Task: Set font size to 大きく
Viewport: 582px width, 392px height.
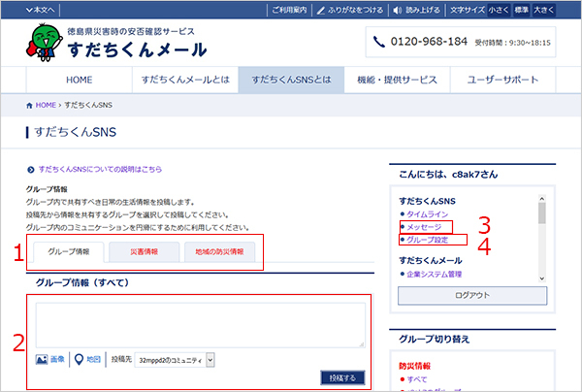Action: click(543, 10)
